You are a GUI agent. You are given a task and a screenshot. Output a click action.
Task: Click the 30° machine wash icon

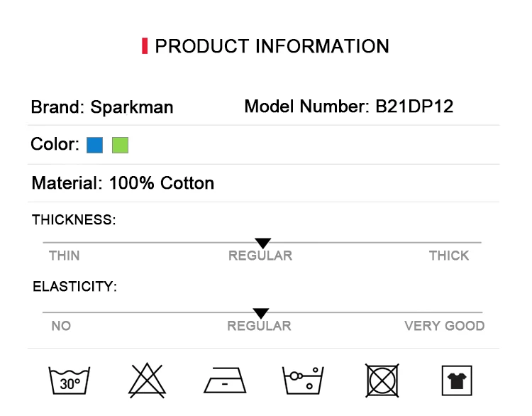point(70,381)
